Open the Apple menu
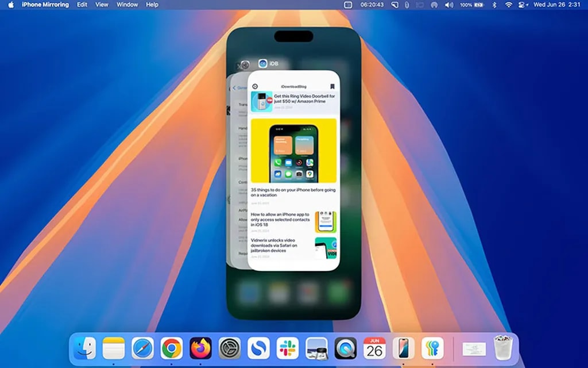The width and height of the screenshot is (588, 368). (x=11, y=5)
